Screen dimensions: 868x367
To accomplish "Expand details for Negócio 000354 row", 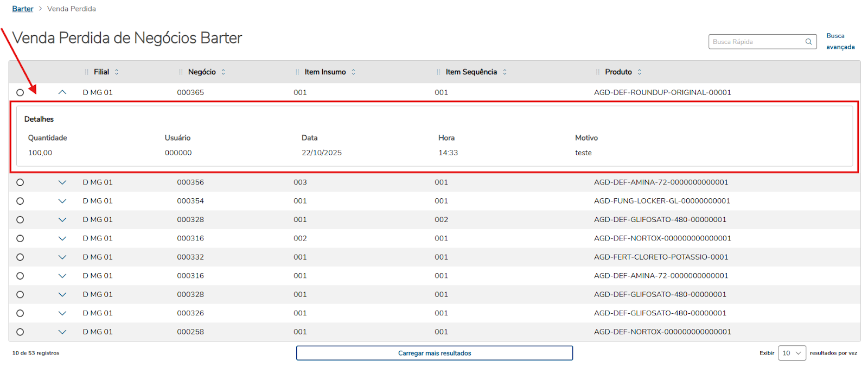I will 62,201.
